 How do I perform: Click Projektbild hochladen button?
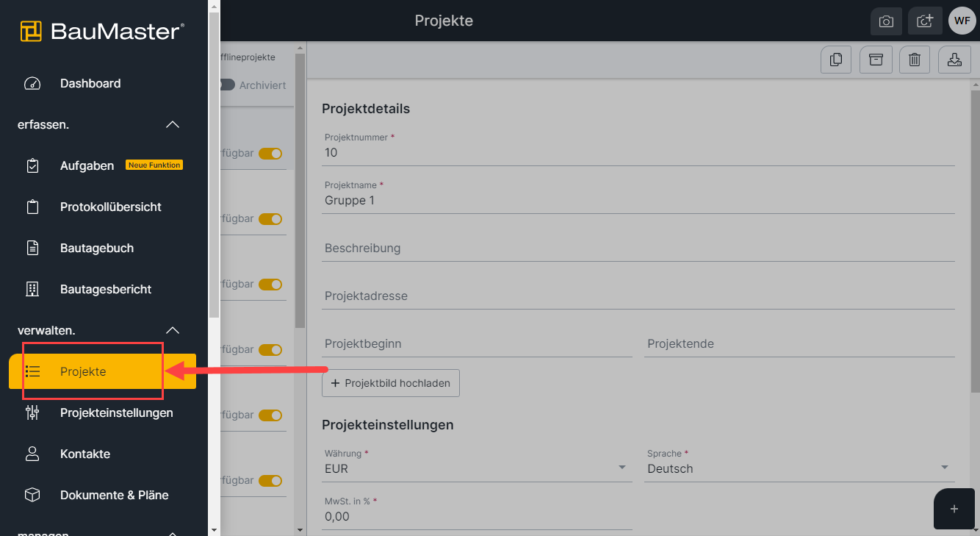click(391, 383)
